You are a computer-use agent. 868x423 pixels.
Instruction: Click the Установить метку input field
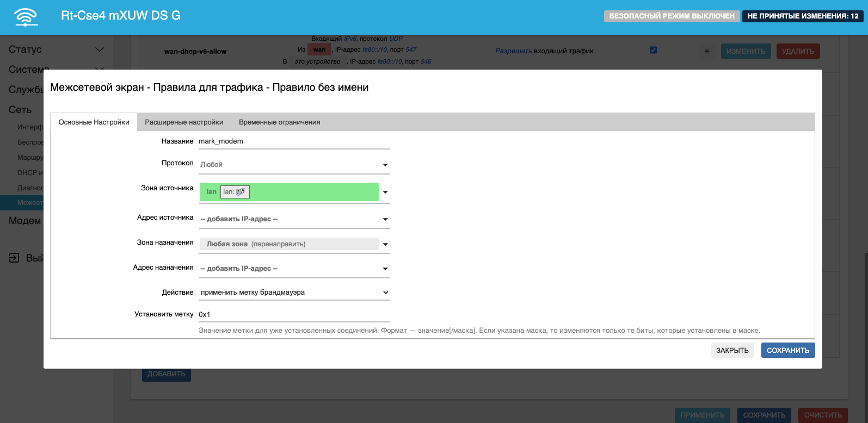pyautogui.click(x=294, y=314)
